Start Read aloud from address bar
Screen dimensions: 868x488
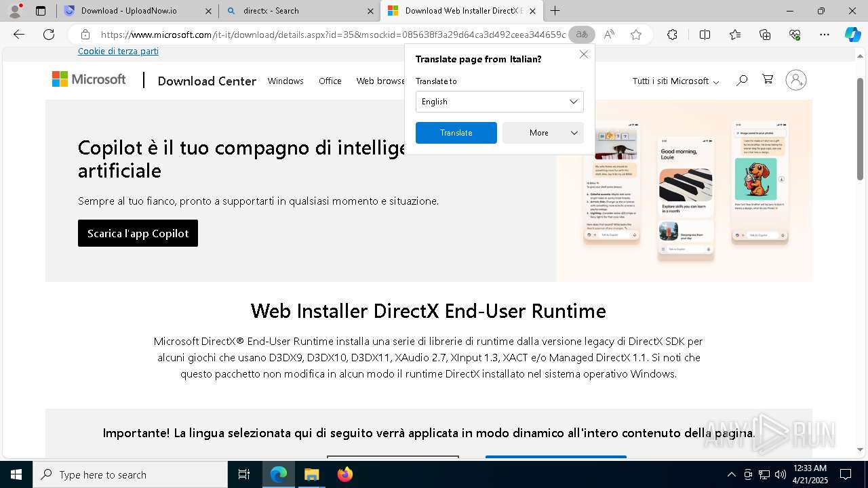click(609, 35)
